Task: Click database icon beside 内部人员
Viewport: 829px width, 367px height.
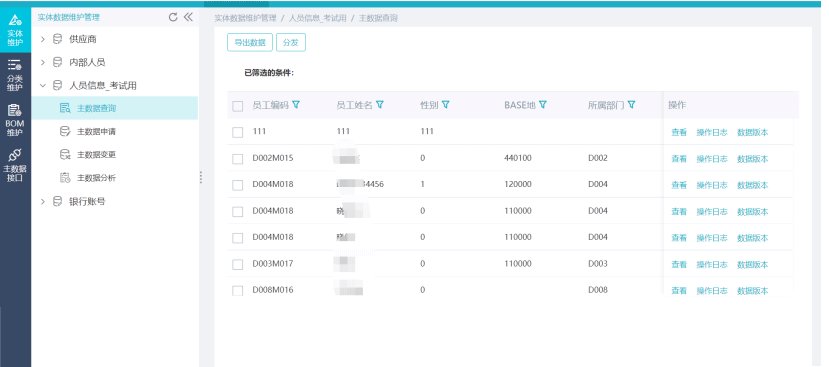Action: coord(58,62)
